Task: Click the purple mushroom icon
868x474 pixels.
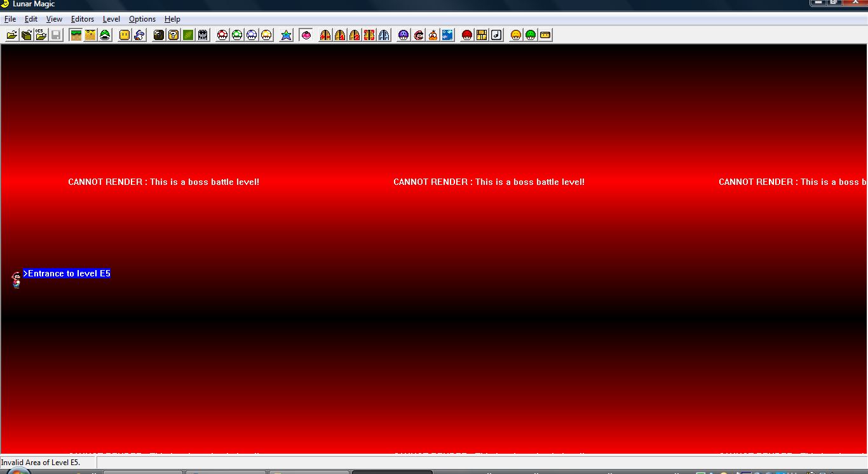Action: pos(403,35)
